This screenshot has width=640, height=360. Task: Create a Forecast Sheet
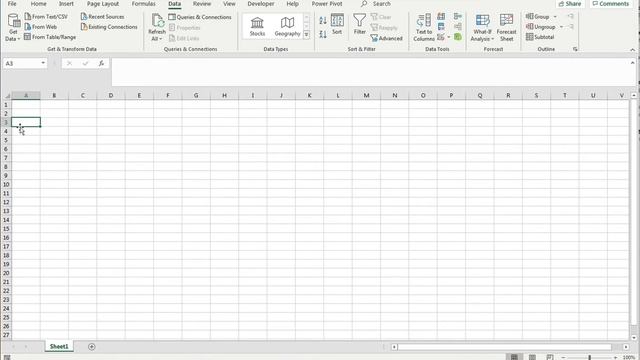[x=507, y=27]
